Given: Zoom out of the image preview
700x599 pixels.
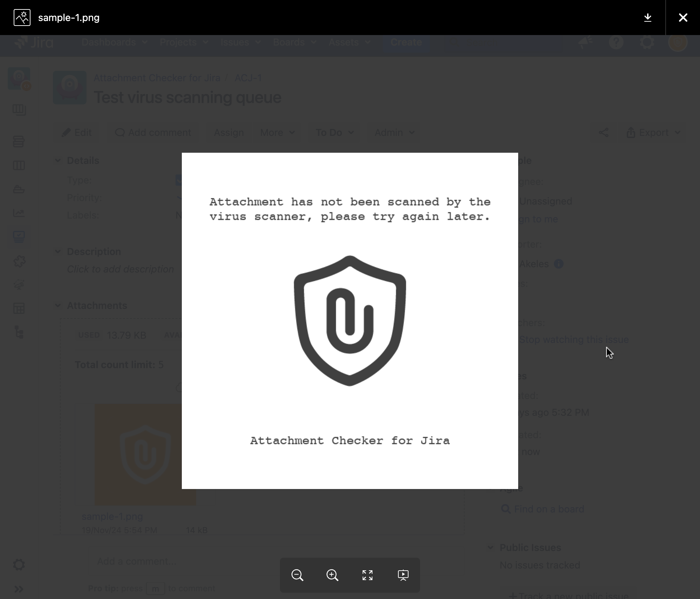Looking at the screenshot, I should point(297,575).
